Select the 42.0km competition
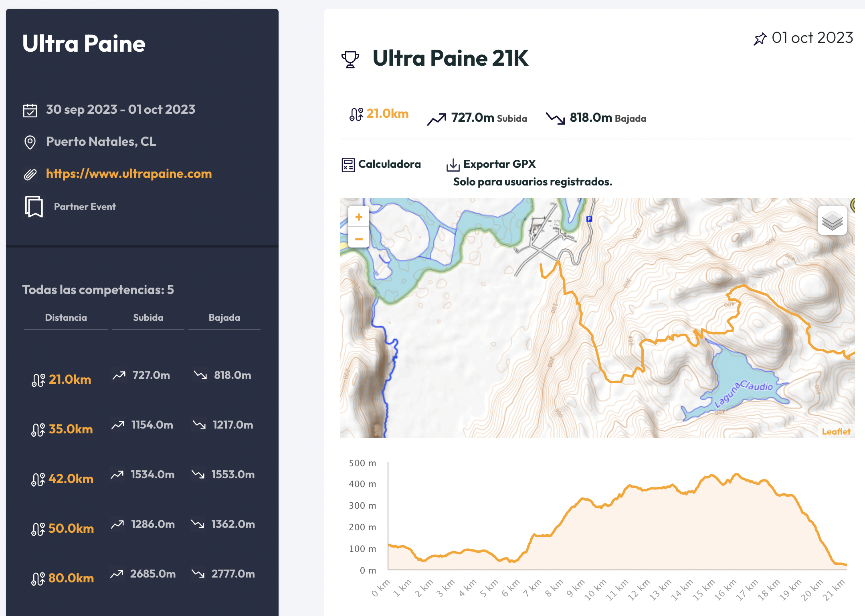 tap(71, 479)
